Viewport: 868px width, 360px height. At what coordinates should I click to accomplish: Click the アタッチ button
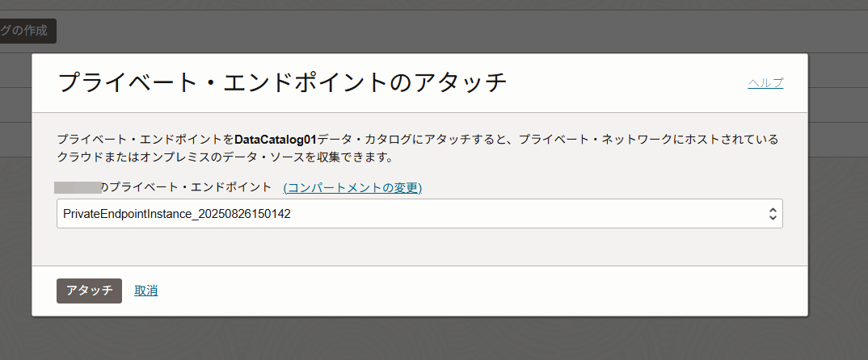89,291
